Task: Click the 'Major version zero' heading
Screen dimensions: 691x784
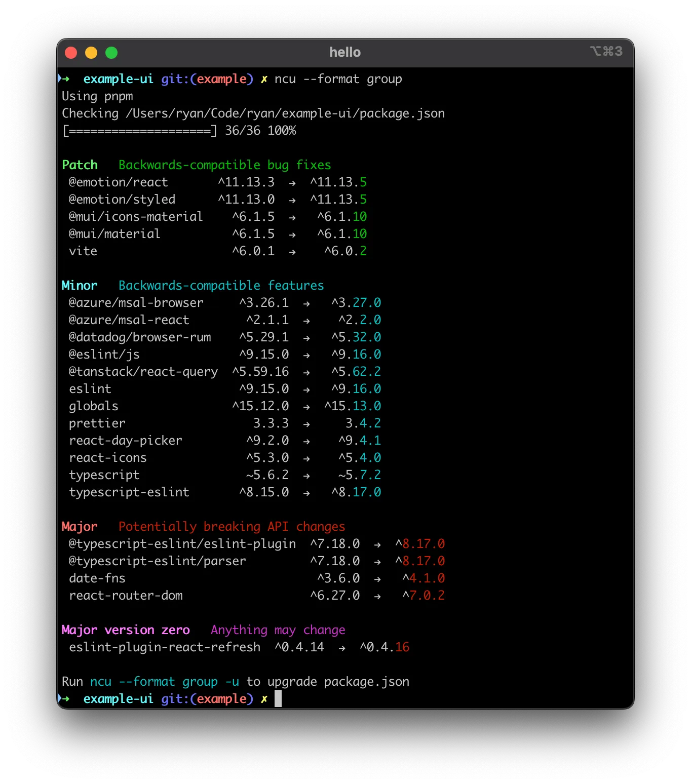Action: click(x=126, y=630)
